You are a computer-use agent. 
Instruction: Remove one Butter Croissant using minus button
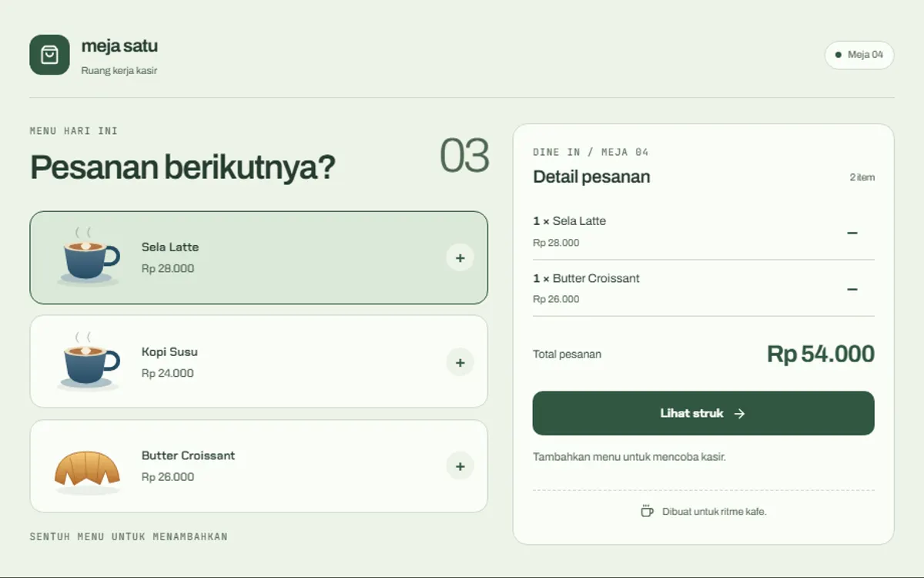pyautogui.click(x=852, y=289)
